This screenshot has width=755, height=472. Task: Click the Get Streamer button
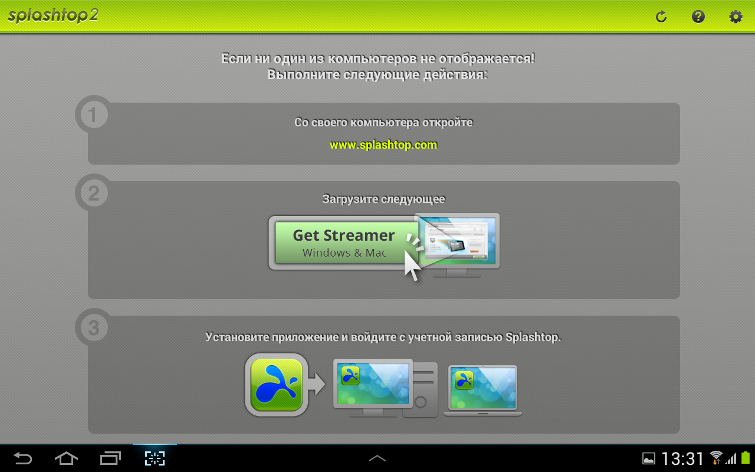[x=344, y=242]
